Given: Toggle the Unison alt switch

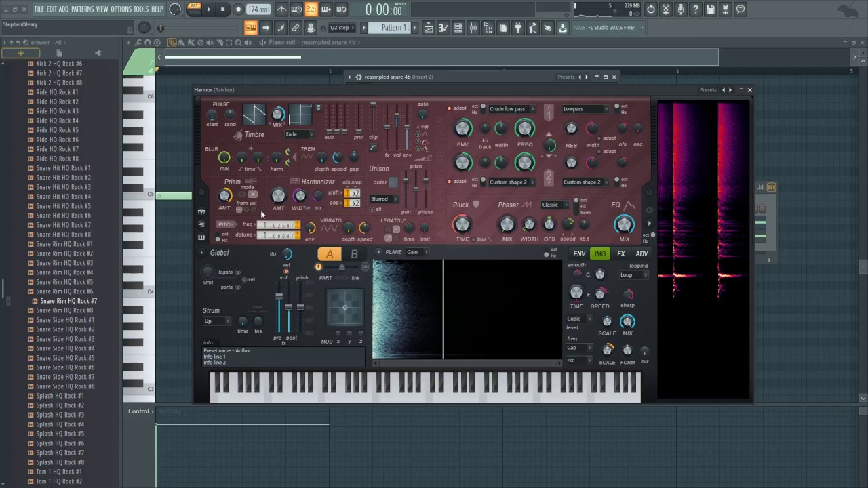Looking at the screenshot, I should 372,209.
